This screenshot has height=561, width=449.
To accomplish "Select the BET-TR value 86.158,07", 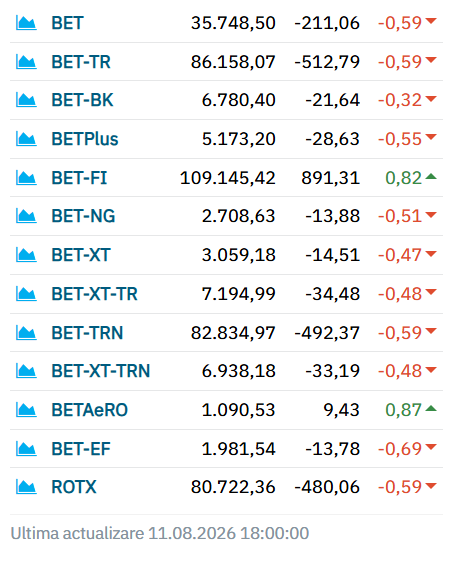I will [233, 62].
